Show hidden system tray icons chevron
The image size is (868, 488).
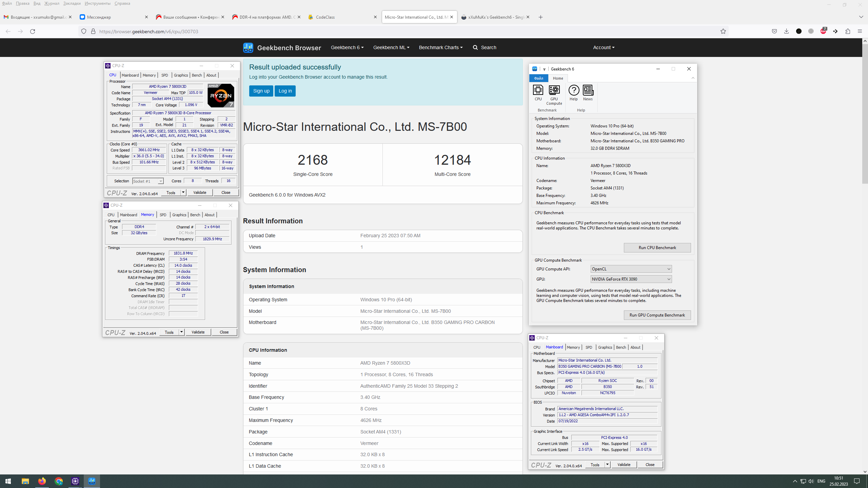(x=795, y=481)
